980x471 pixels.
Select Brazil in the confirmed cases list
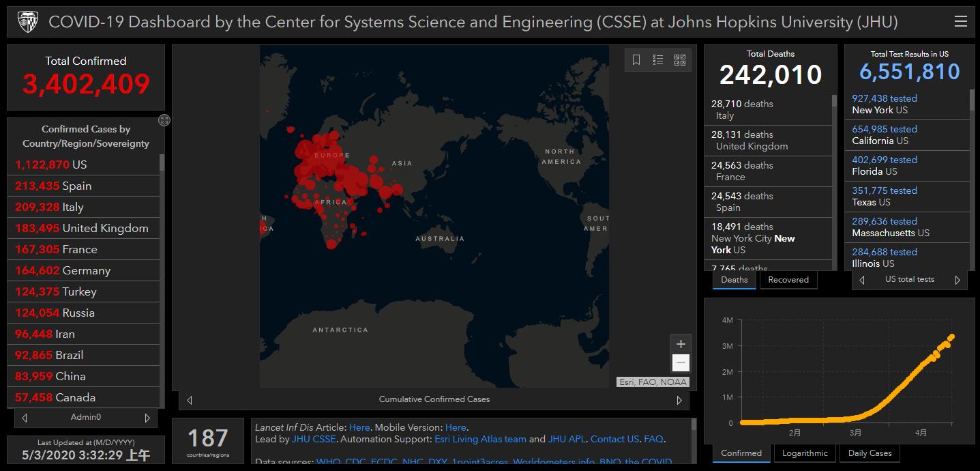(x=84, y=355)
